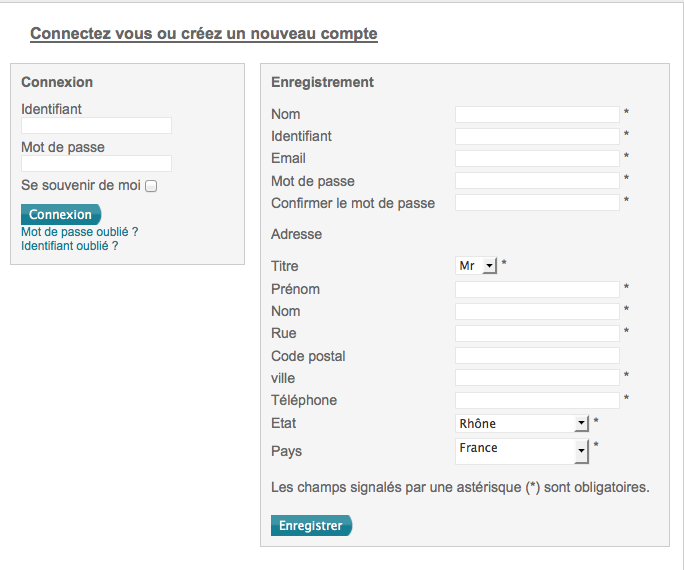Click the registration Identifiant field

click(537, 136)
